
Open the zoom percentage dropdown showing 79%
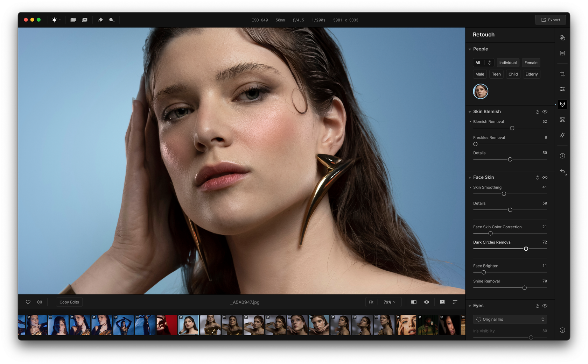(388, 302)
